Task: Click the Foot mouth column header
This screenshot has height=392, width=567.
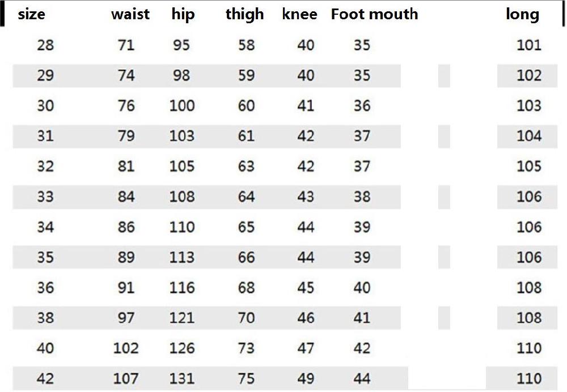Action: [x=374, y=14]
